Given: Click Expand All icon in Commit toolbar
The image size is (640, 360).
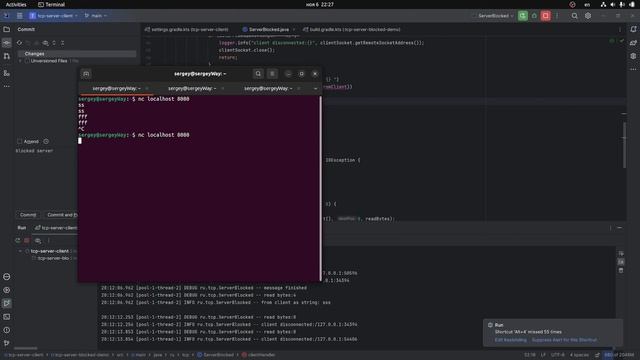Looking at the screenshot, I should click(54, 43).
